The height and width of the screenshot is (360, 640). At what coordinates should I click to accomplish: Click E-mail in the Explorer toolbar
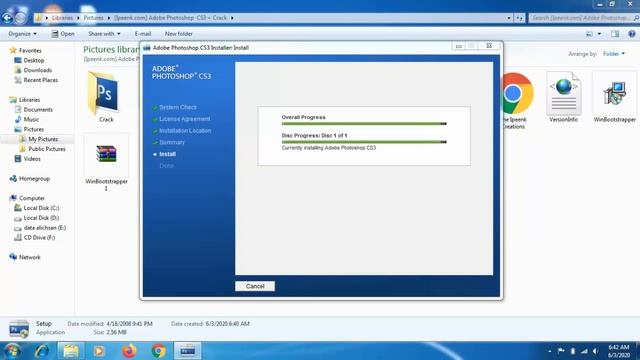pos(143,34)
